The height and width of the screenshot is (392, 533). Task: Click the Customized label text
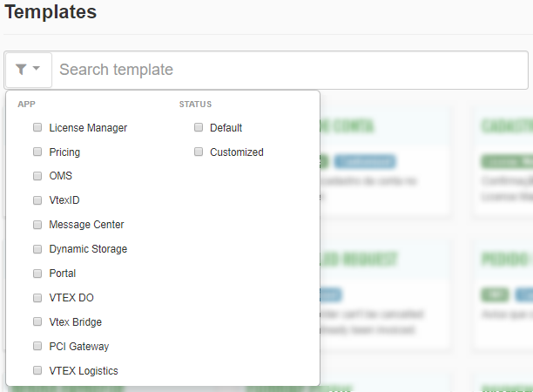point(236,152)
